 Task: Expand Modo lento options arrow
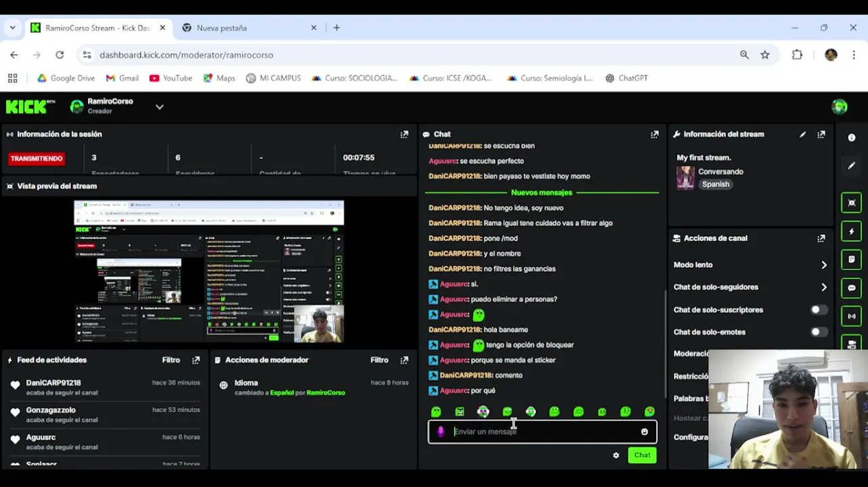coord(823,265)
